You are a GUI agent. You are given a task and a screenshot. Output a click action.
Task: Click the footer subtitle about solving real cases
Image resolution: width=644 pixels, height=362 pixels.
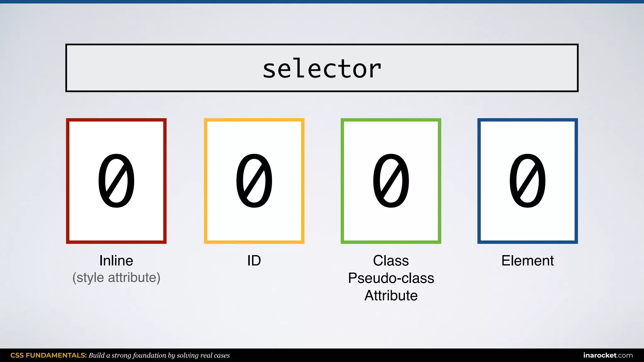(x=159, y=355)
